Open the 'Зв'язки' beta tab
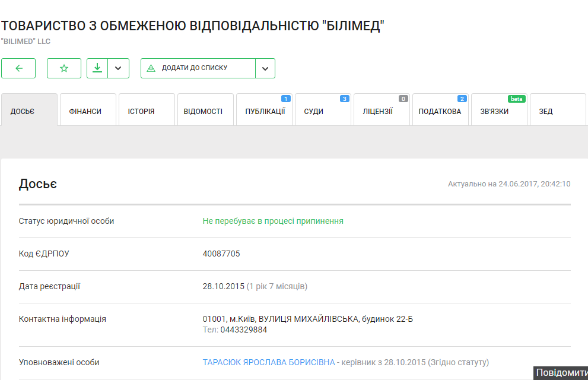The height and width of the screenshot is (380, 588). pyautogui.click(x=499, y=110)
